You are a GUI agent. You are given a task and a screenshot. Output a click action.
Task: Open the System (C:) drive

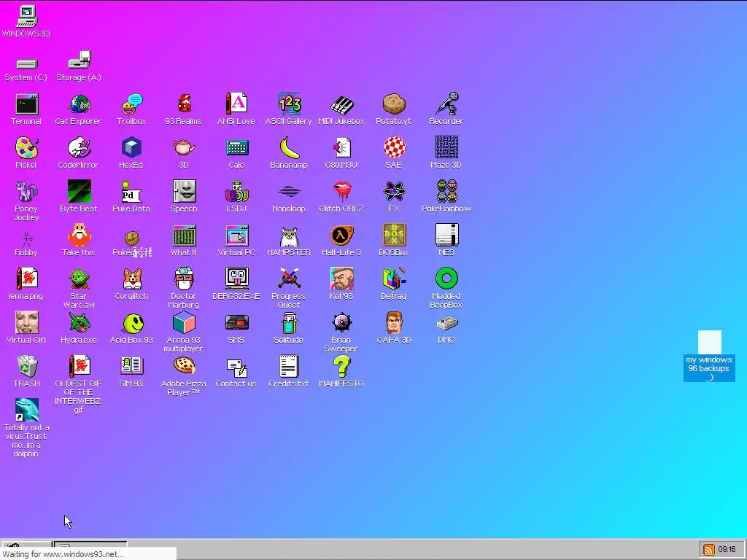click(26, 64)
